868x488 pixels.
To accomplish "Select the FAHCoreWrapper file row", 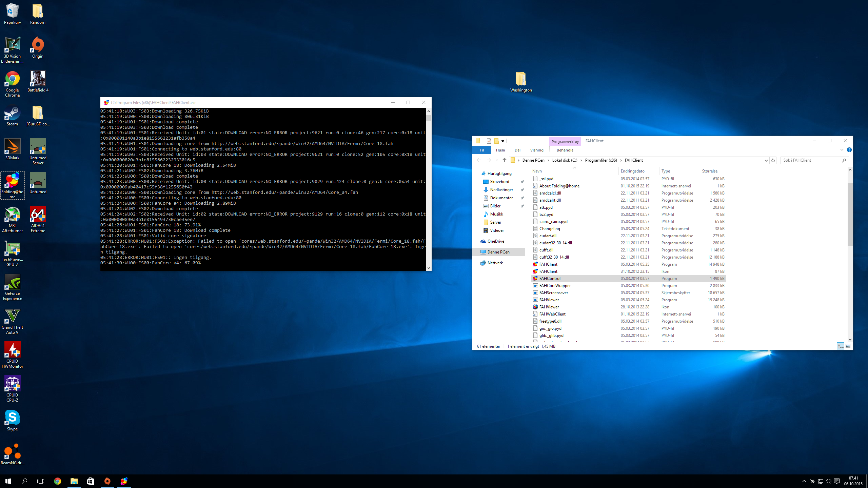I will [x=628, y=286].
